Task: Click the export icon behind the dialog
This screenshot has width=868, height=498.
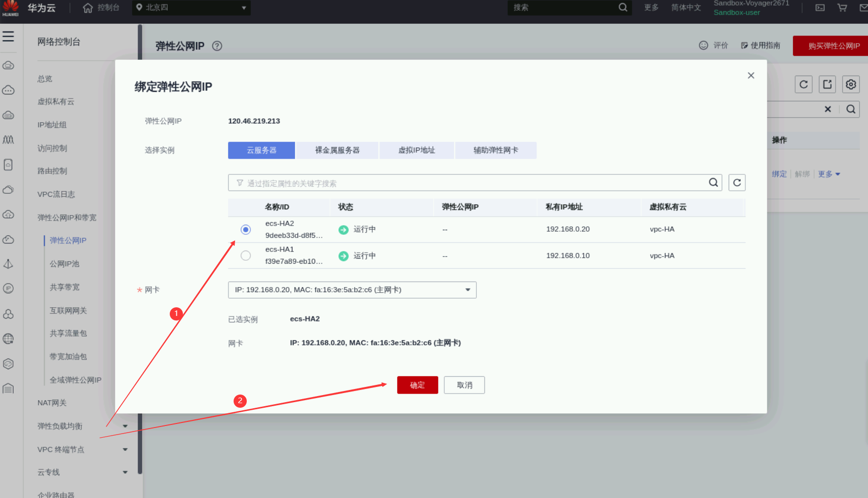Action: click(827, 84)
